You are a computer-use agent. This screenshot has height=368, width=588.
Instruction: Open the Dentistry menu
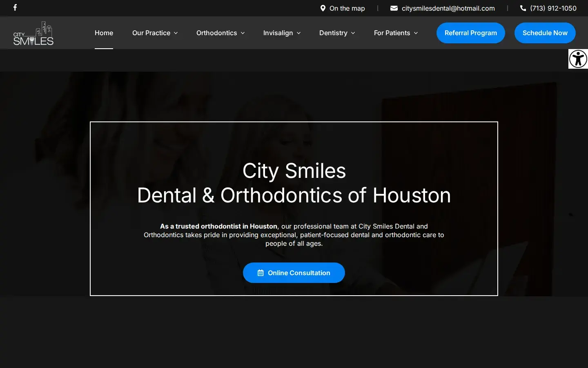click(333, 33)
